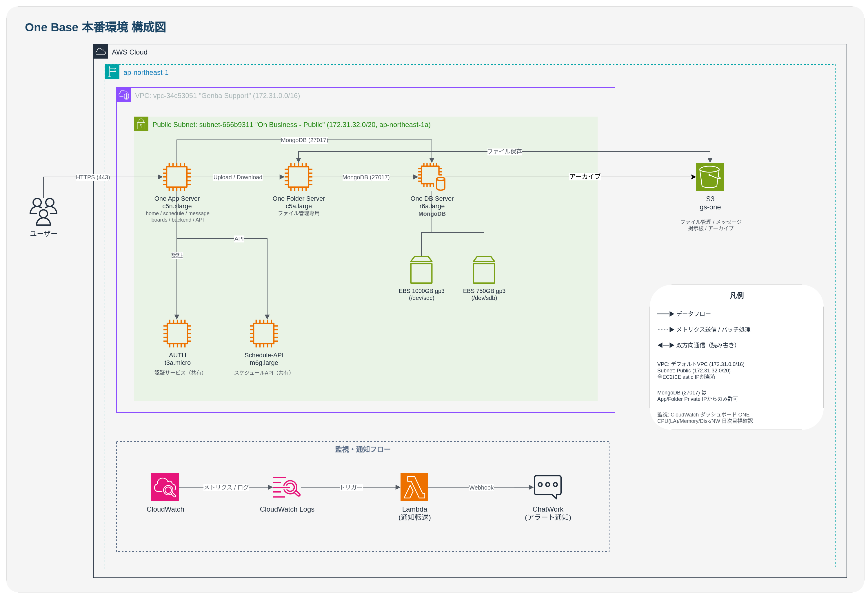Screen dimensions: 868x596
Task: Click the users group icon
Action: pos(43,211)
